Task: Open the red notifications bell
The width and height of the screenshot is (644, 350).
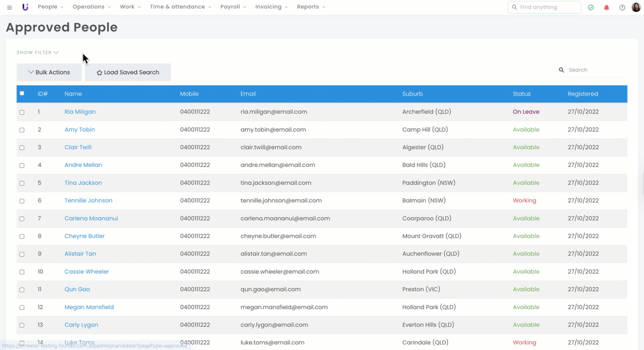Action: click(607, 8)
